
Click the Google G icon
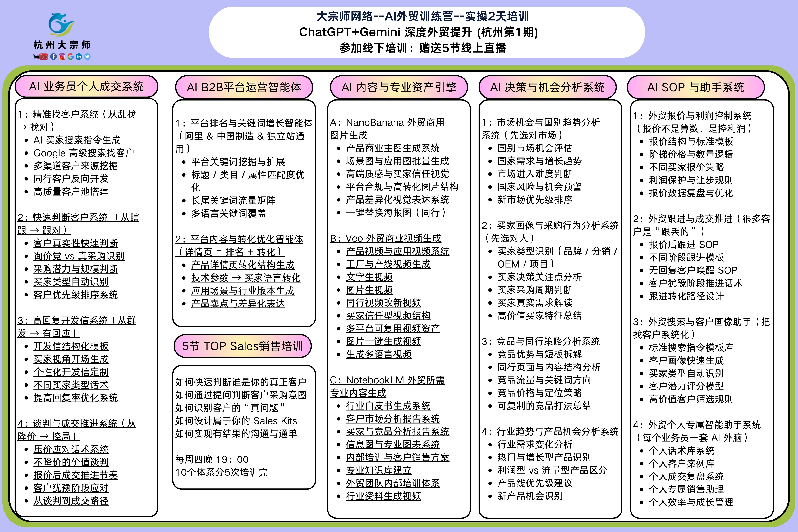(71, 57)
